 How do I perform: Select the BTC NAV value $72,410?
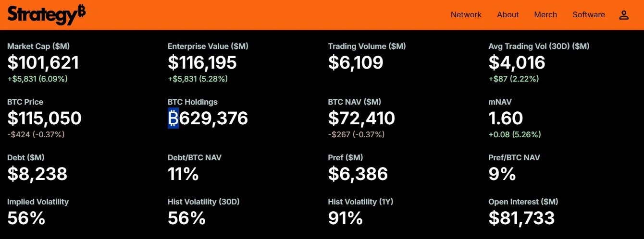(x=361, y=118)
